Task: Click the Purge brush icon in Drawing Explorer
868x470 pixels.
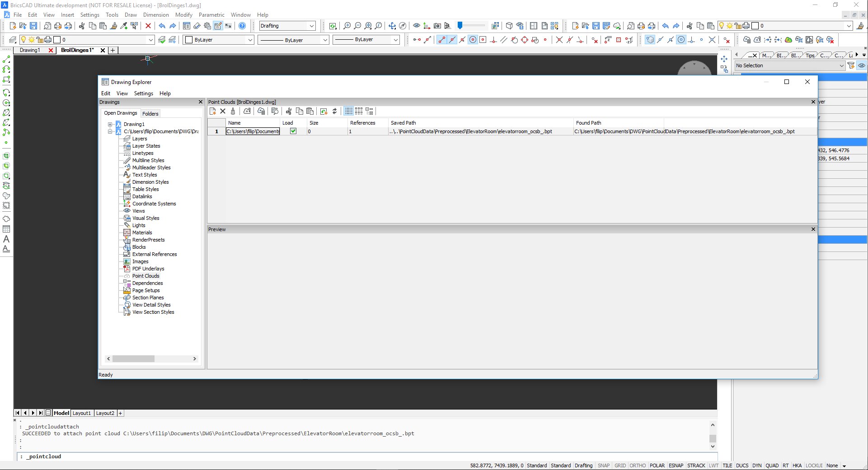Action: (x=233, y=111)
